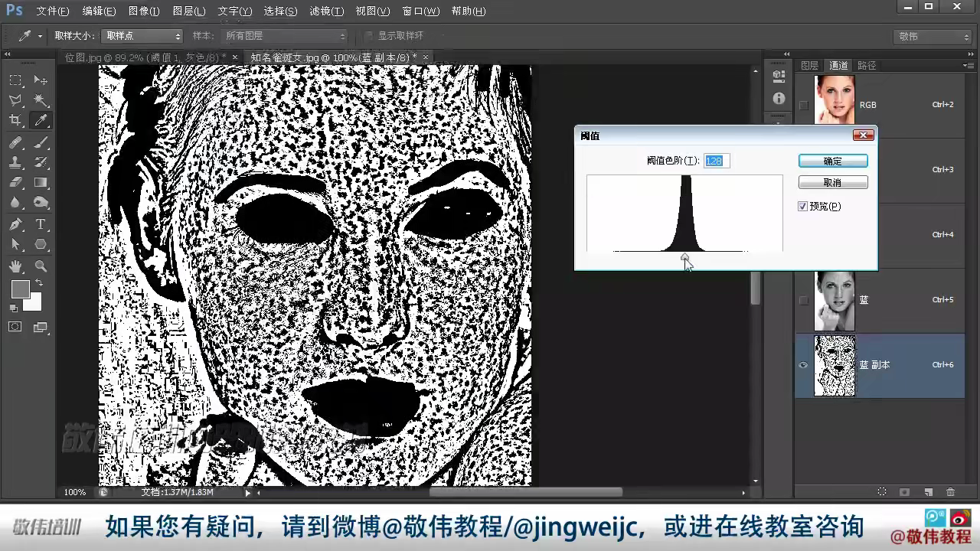This screenshot has height=551, width=980.
Task: Select the Eraser tool
Action: [x=15, y=182]
